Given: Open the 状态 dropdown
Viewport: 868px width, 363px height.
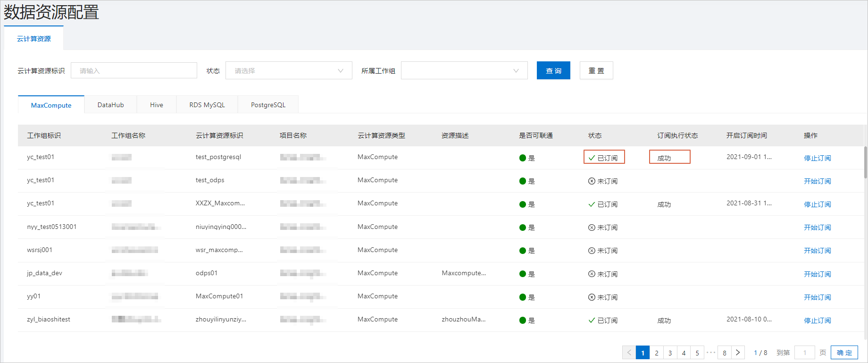Looking at the screenshot, I should click(289, 70).
